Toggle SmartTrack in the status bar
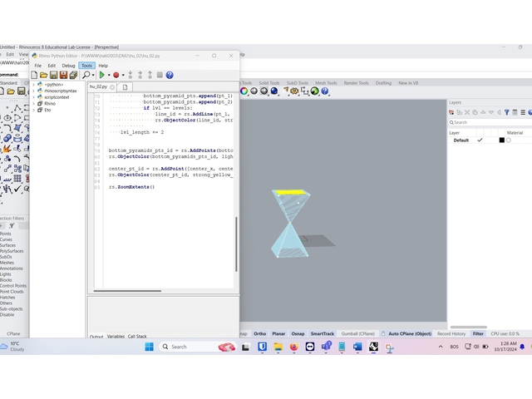This screenshot has height=399, width=532. [x=323, y=333]
